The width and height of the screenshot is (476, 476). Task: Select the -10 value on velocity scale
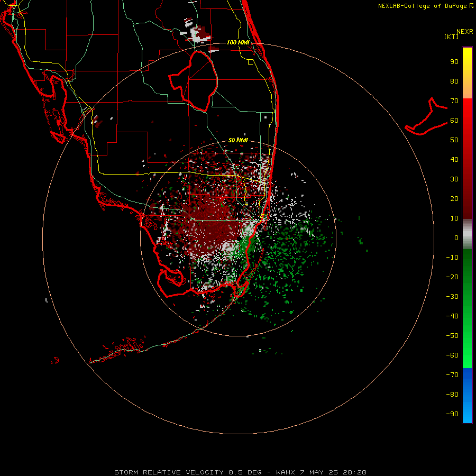click(x=452, y=258)
